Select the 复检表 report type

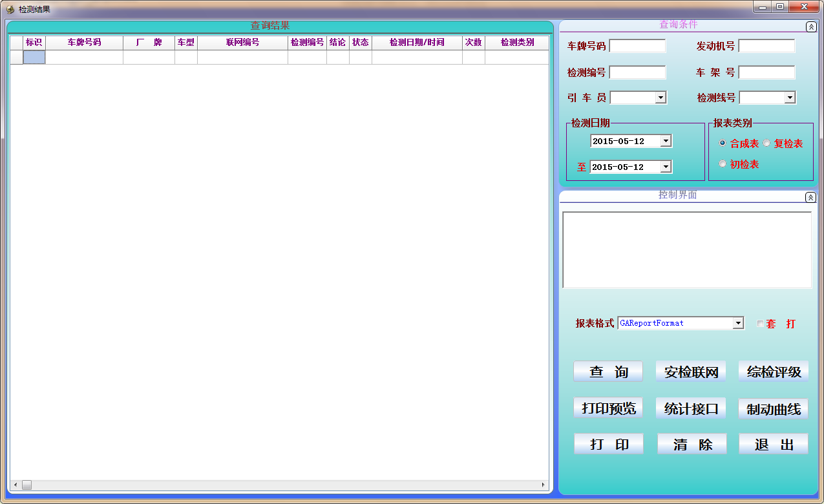(766, 143)
